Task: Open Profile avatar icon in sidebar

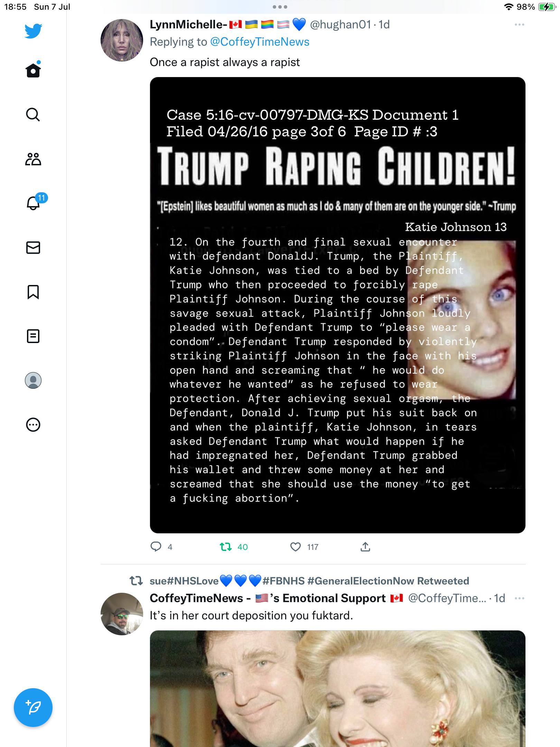Action: (33, 380)
